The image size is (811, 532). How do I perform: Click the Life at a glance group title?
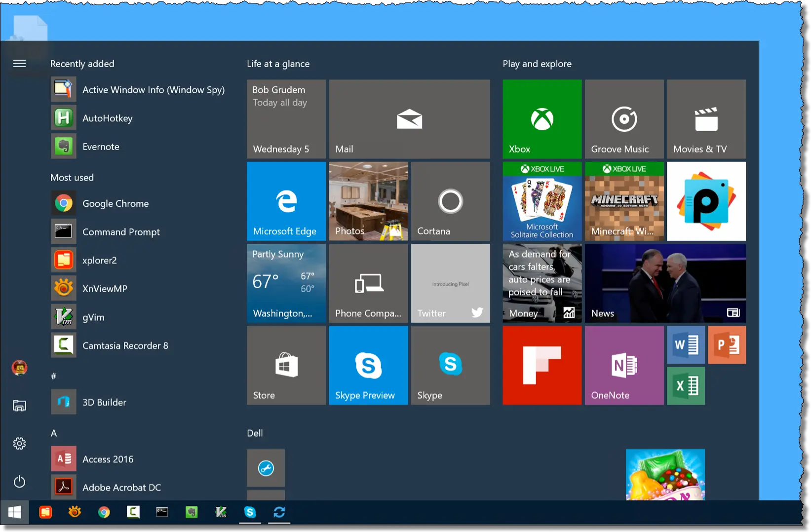pyautogui.click(x=278, y=64)
